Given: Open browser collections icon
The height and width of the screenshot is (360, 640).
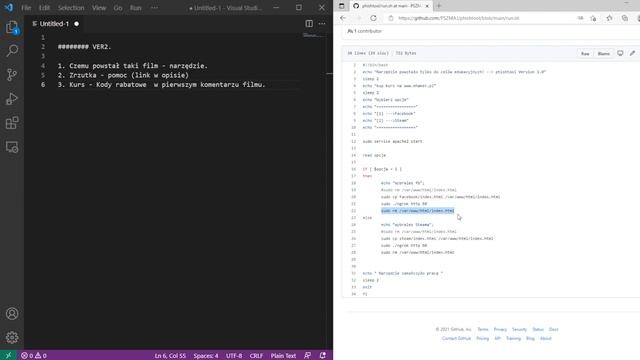Looking at the screenshot, I should click(624, 18).
